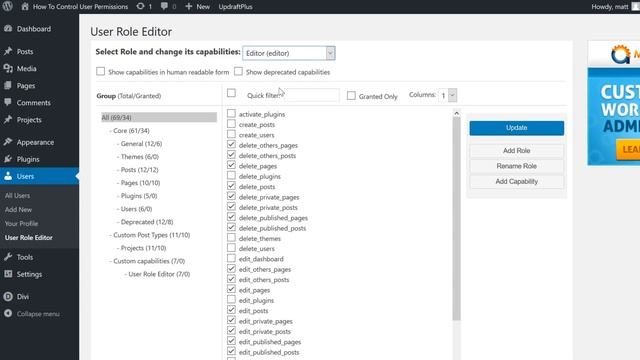640x360 pixels.
Task: Open the role selector dropdown
Action: 289,53
